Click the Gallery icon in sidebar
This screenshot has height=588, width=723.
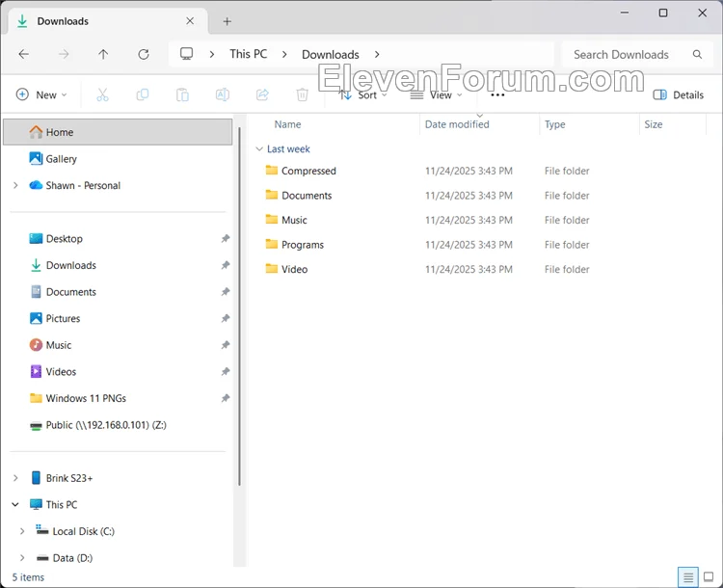pyautogui.click(x=36, y=159)
